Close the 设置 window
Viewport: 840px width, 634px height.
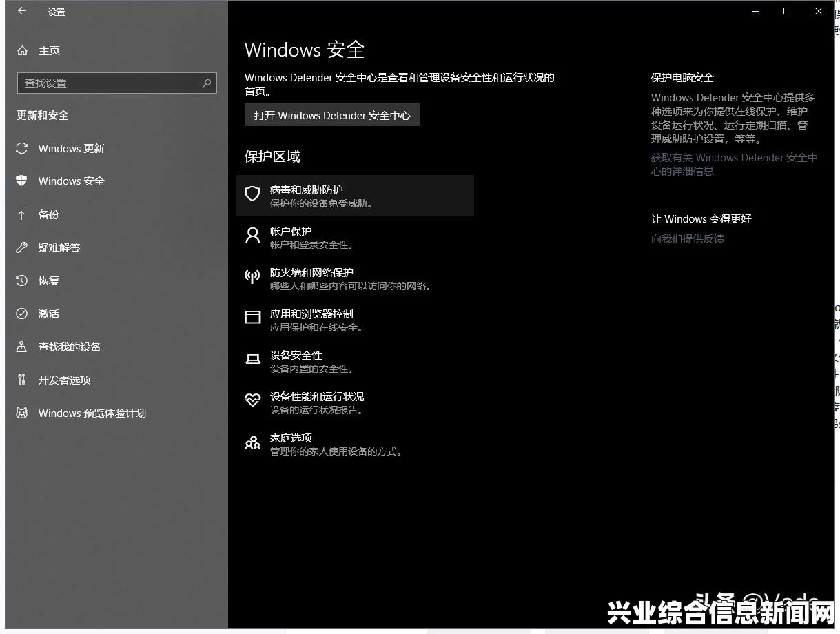[x=819, y=11]
